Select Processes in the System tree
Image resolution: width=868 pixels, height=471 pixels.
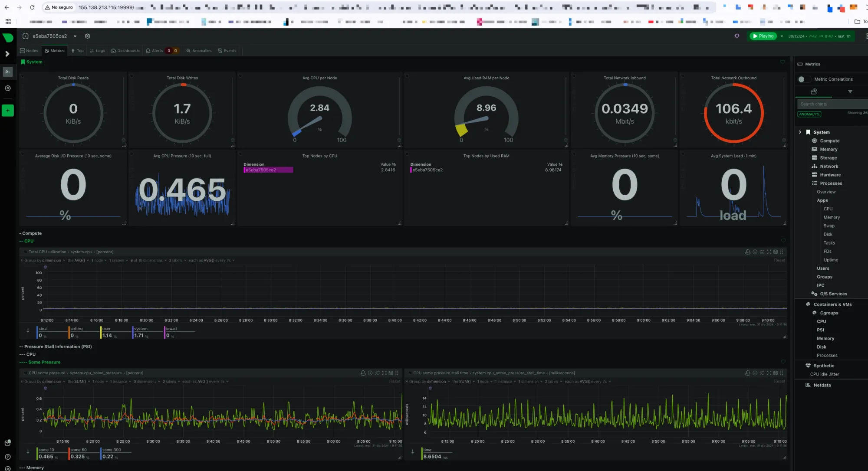(x=831, y=183)
